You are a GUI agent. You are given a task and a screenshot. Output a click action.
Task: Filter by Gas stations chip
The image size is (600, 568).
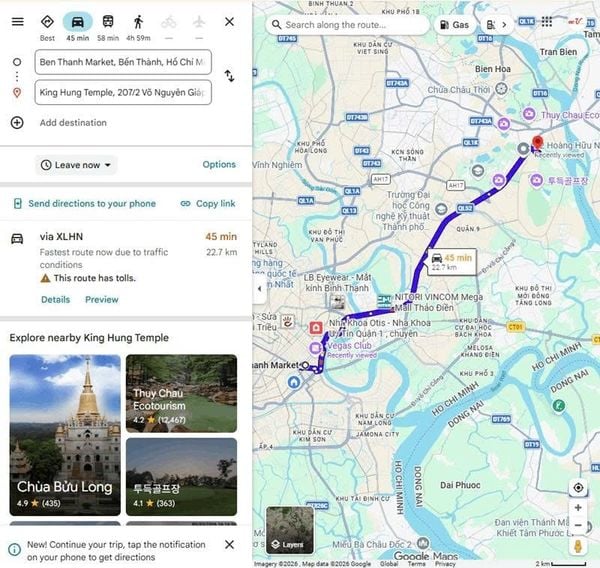[454, 25]
